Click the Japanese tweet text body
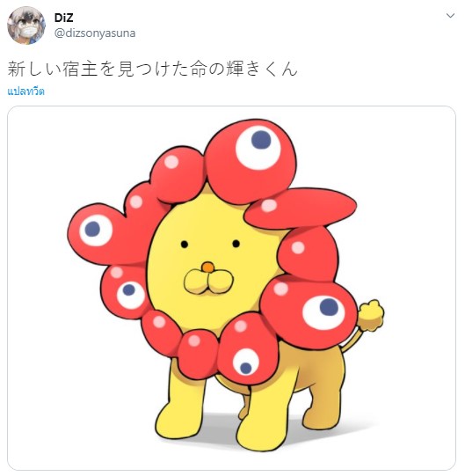The width and height of the screenshot is (465, 476). (x=152, y=69)
